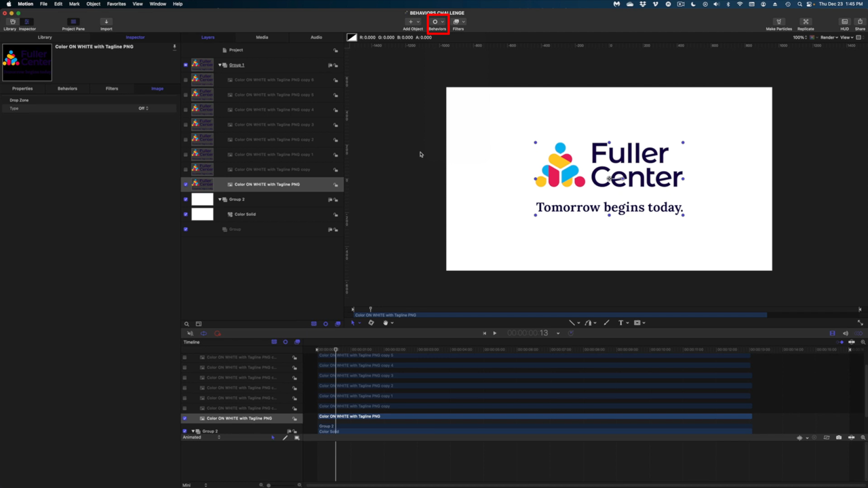Click the canvas color channel swatch
The width and height of the screenshot is (868, 488).
click(x=352, y=37)
